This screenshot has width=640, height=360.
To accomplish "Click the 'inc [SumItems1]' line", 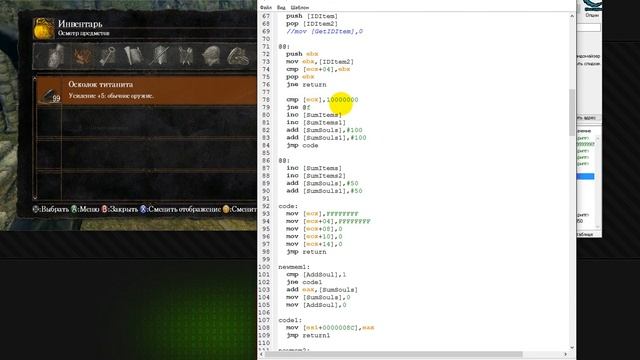I will pos(316,122).
